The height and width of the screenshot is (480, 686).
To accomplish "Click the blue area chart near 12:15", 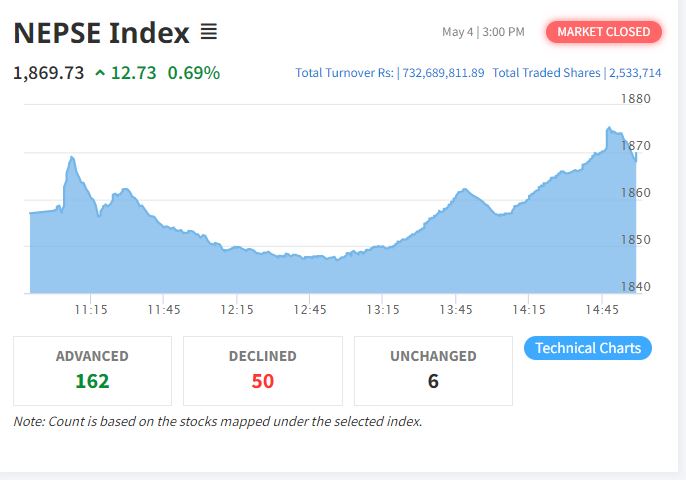I will click(x=237, y=270).
